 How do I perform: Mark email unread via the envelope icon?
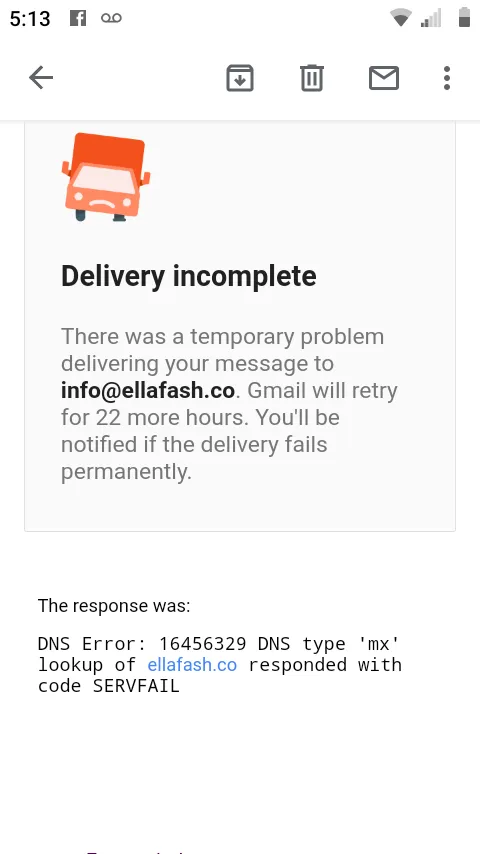[384, 78]
